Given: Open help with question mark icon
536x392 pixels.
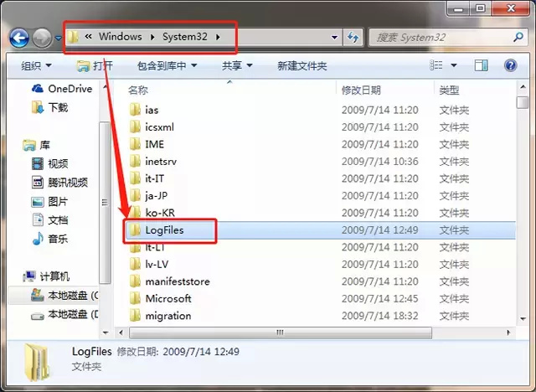Looking at the screenshot, I should point(510,65).
